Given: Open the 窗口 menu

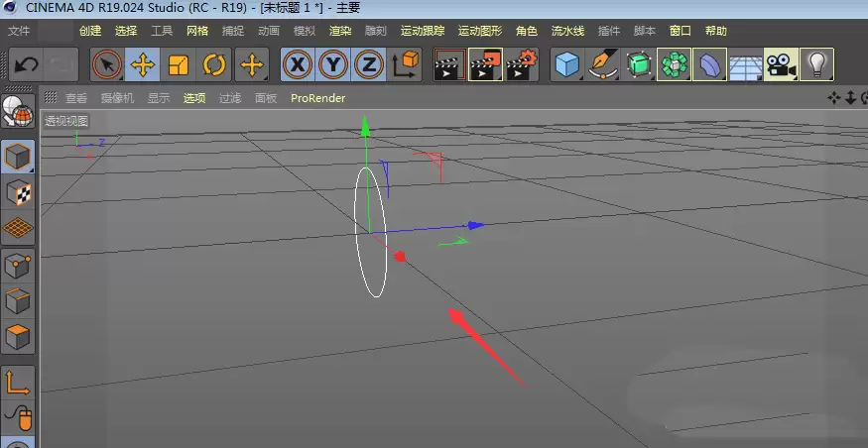Looking at the screenshot, I should tap(681, 31).
